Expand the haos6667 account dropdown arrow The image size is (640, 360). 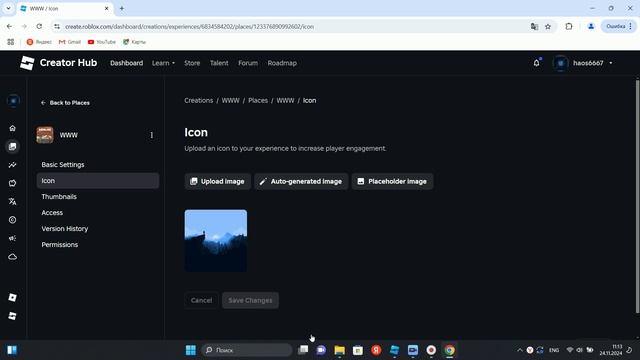pyautogui.click(x=611, y=63)
